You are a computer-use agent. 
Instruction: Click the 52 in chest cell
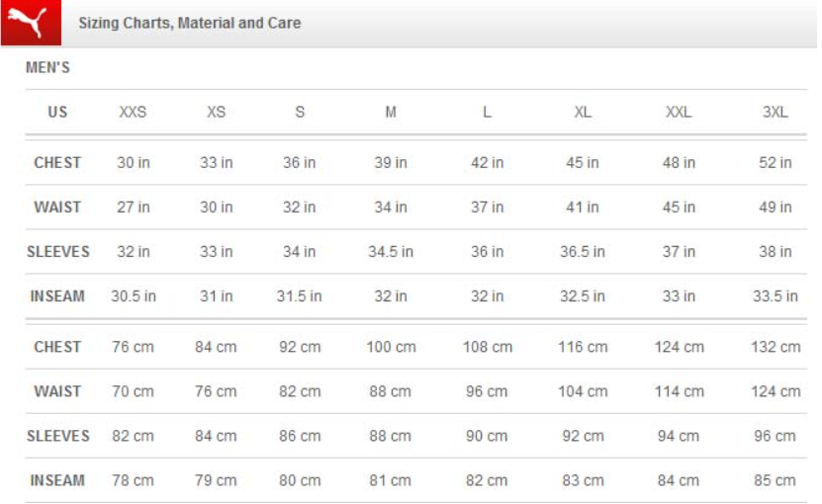point(776,163)
